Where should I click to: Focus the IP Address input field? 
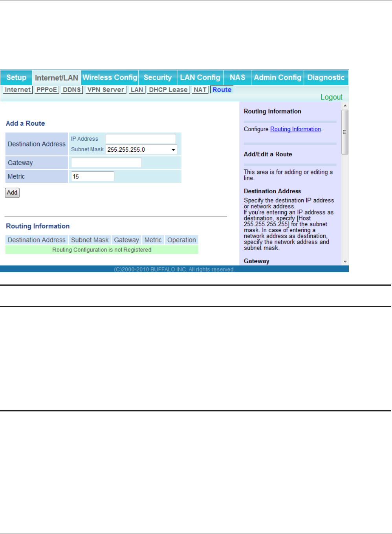click(141, 139)
